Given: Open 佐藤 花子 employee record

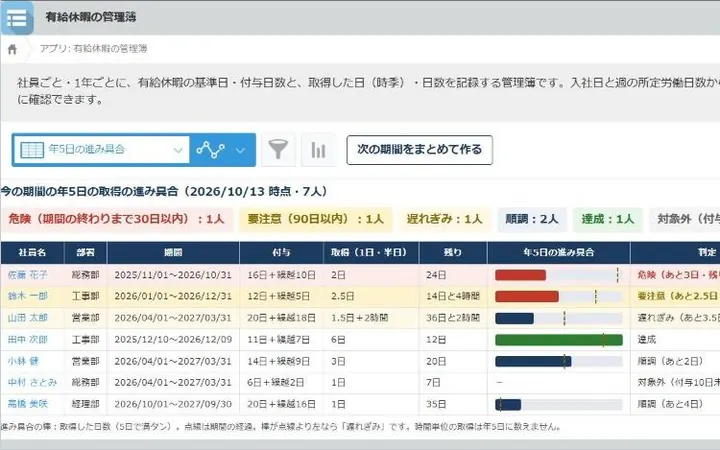Looking at the screenshot, I should [x=27, y=275].
